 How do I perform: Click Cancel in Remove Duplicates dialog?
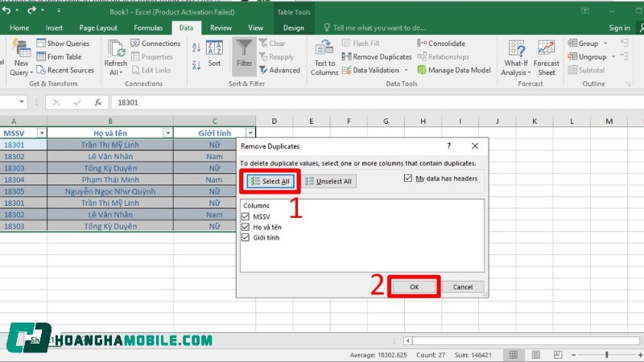click(x=462, y=287)
